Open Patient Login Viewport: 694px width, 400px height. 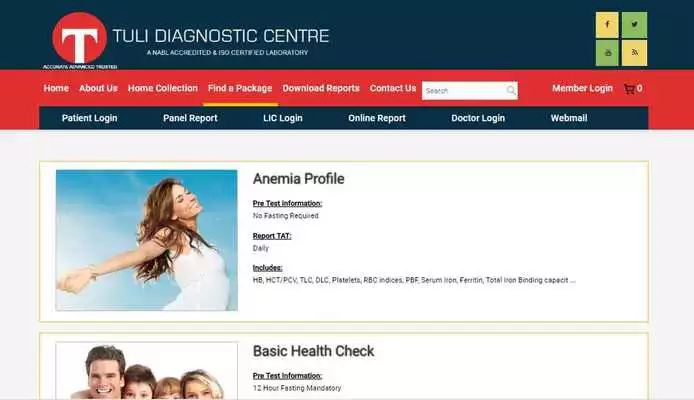[x=89, y=118]
